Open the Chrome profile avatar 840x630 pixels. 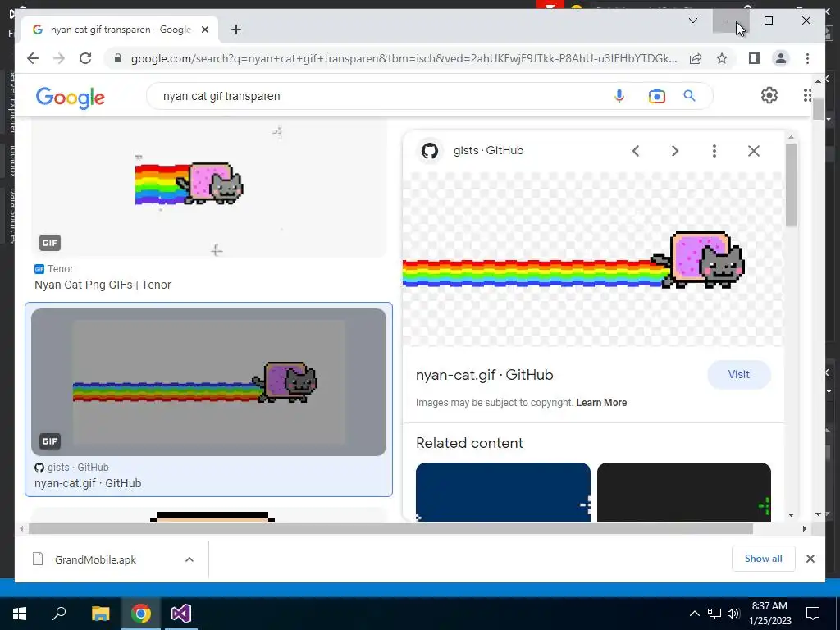(781, 58)
